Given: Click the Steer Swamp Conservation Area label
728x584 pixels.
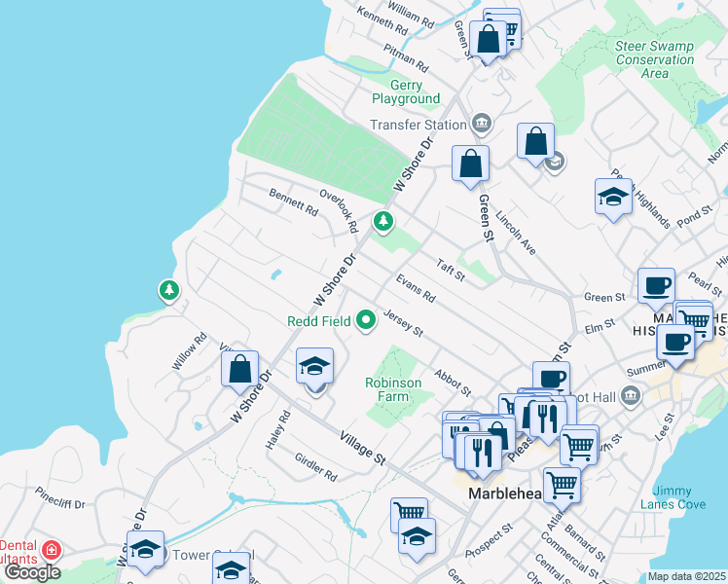Looking at the screenshot, I should pyautogui.click(x=655, y=59).
